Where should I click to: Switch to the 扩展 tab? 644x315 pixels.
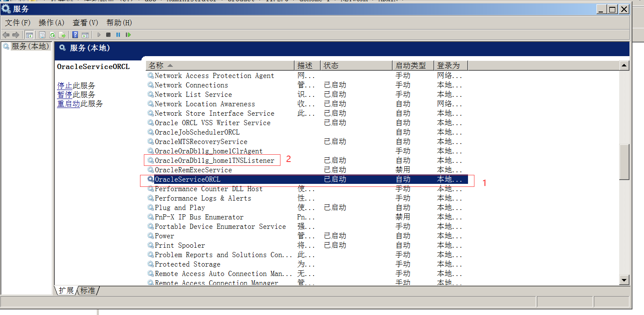66,291
